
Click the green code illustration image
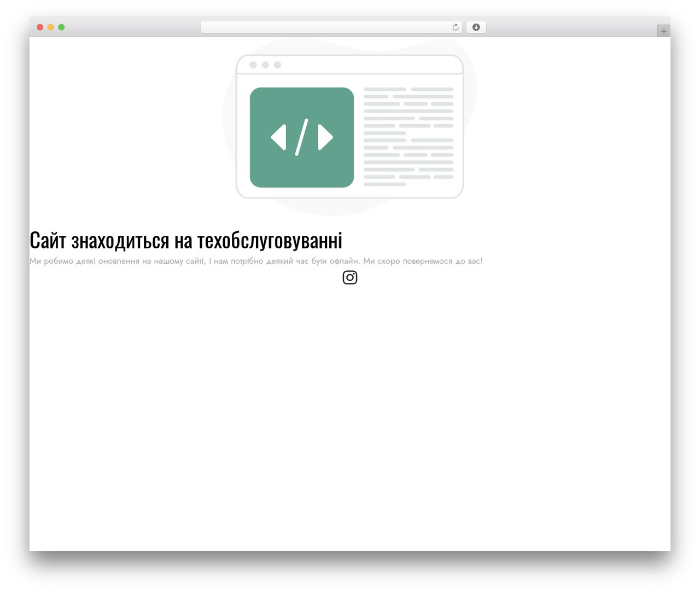click(x=302, y=137)
